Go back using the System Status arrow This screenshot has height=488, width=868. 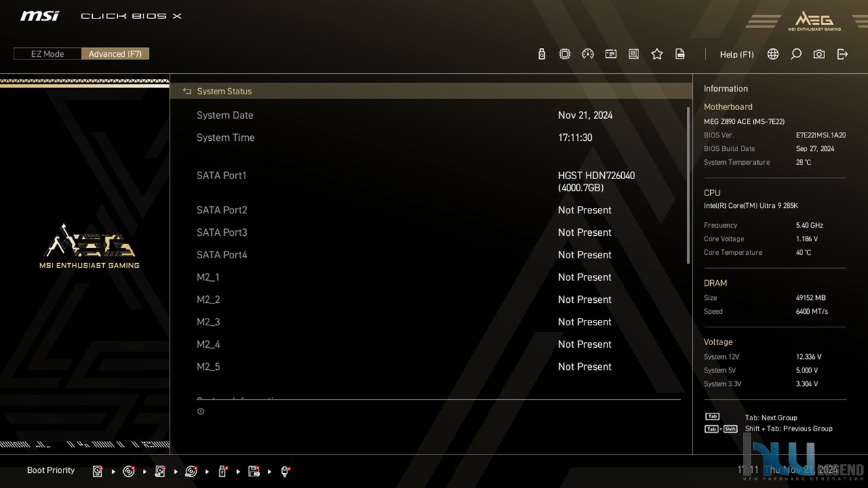(x=187, y=91)
